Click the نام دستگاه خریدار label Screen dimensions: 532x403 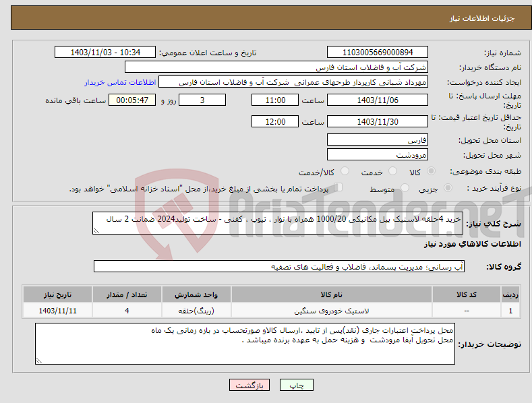point(490,68)
